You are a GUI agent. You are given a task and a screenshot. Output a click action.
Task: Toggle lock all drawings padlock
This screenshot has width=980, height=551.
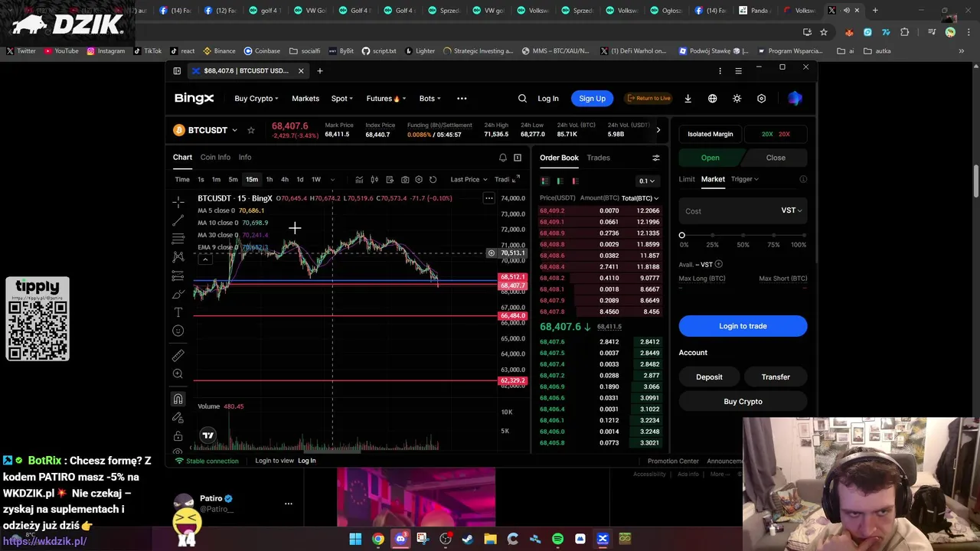click(178, 436)
